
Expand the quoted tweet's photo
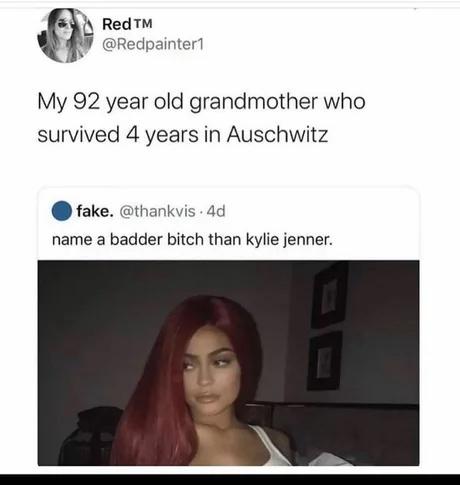click(x=228, y=363)
